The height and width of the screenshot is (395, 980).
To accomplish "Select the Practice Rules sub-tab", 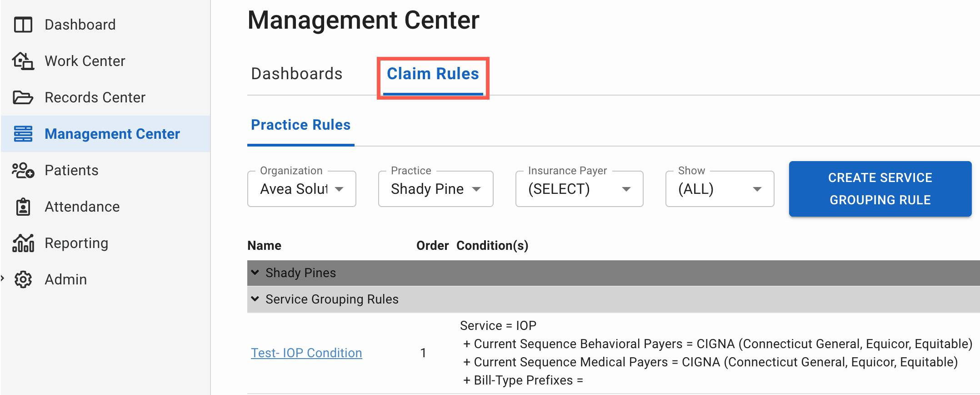I will pyautogui.click(x=301, y=125).
